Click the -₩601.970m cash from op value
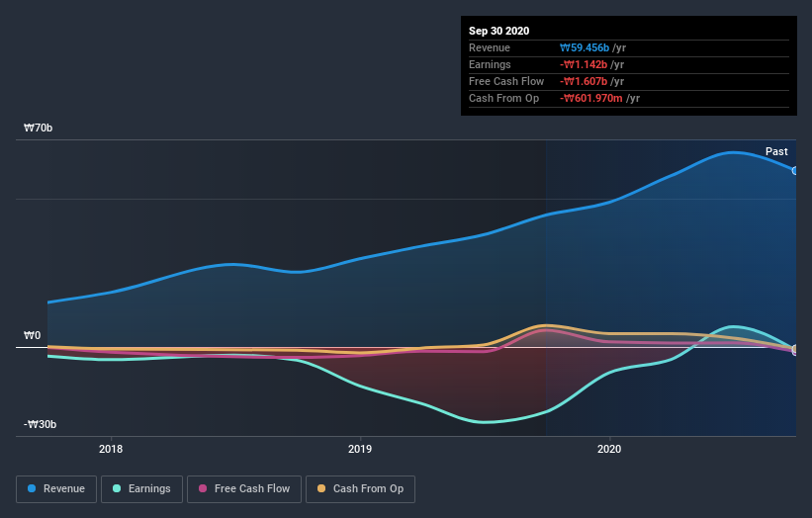This screenshot has width=812, height=518. 590,98
